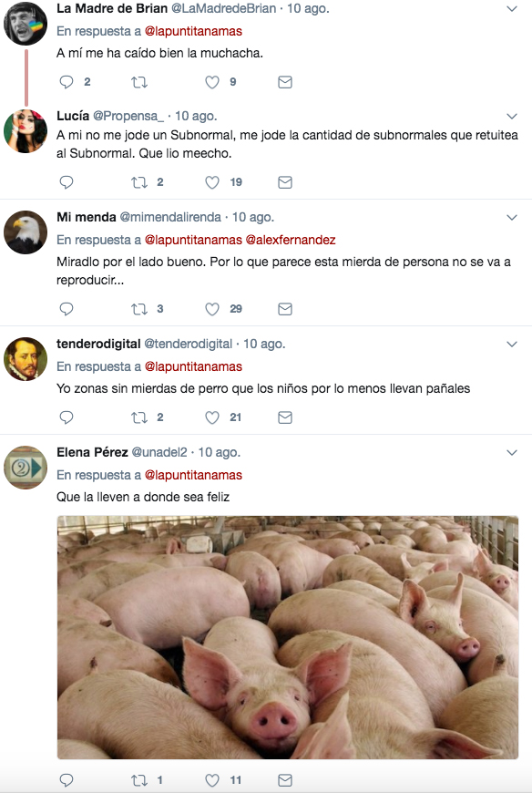Screen dimensions: 532x793
Task: Retweet La Madre de Brian's tweet
Action: [x=139, y=82]
